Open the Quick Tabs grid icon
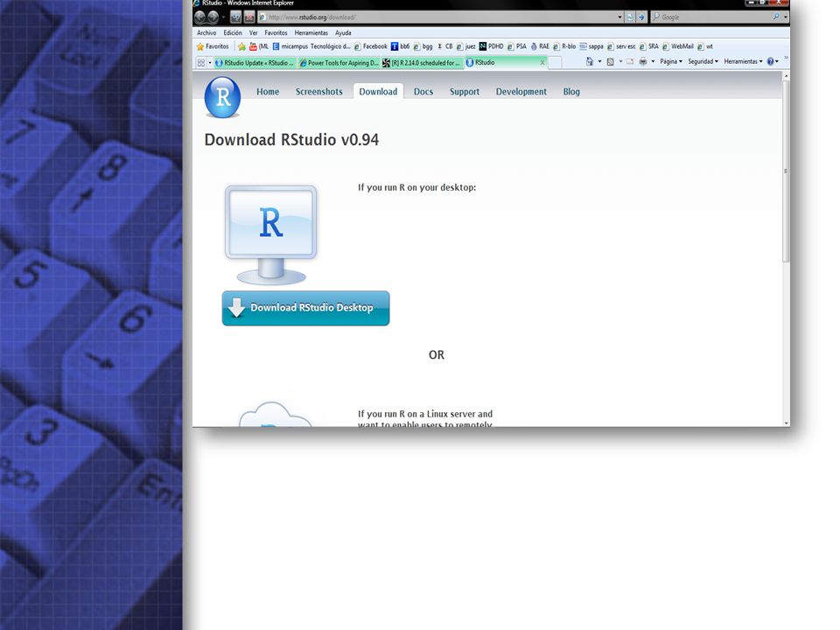 pyautogui.click(x=201, y=63)
